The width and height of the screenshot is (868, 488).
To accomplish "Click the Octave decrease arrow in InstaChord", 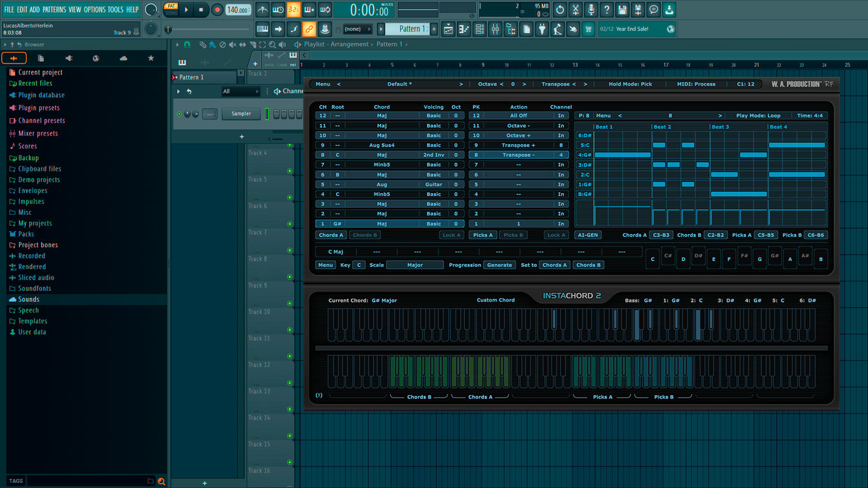I will (501, 84).
